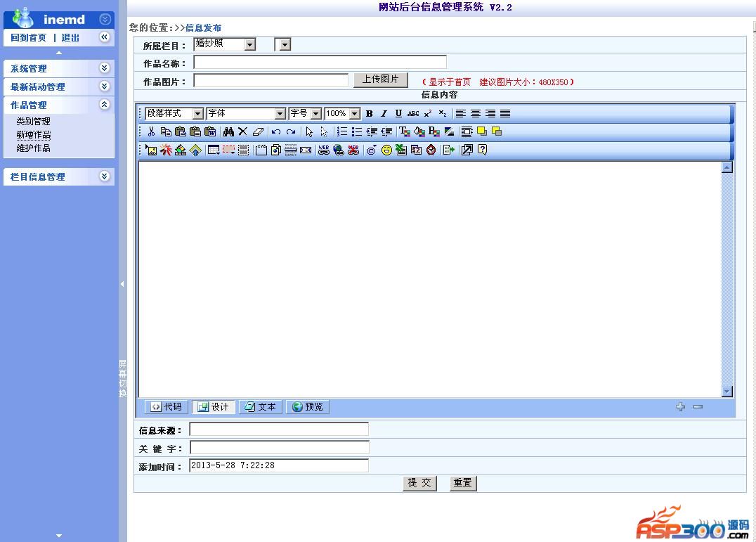Insert smiley emoticon
This screenshot has width=756, height=542.
point(386,150)
